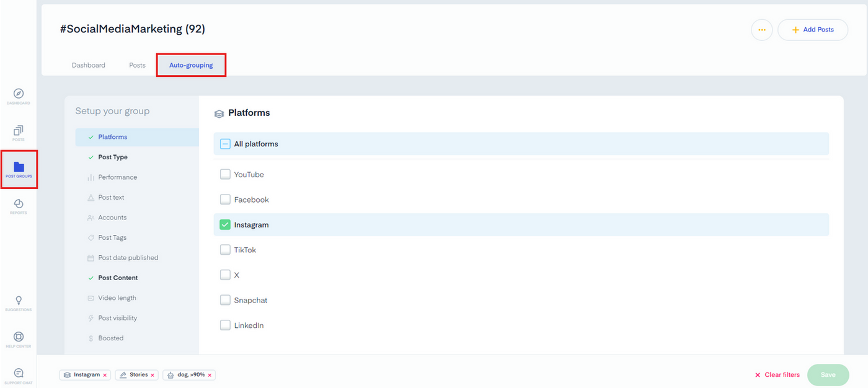This screenshot has height=388, width=868.
Task: Click the Instagram filter chip label
Action: (x=87, y=375)
